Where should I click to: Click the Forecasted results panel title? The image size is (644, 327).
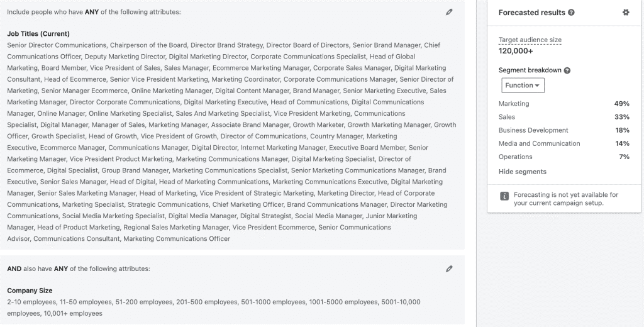[532, 13]
